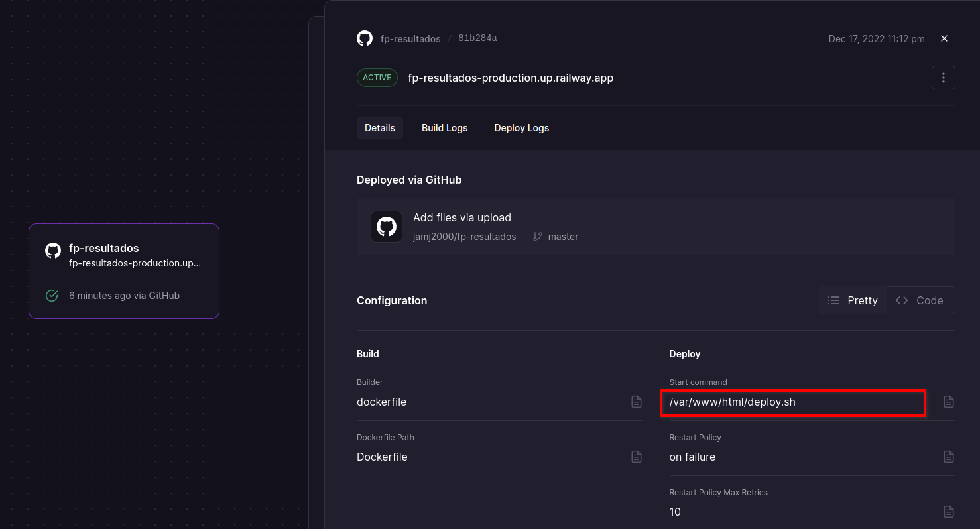The height and width of the screenshot is (529, 980).
Task: Click the file icon beside Start command
Action: [x=949, y=402]
